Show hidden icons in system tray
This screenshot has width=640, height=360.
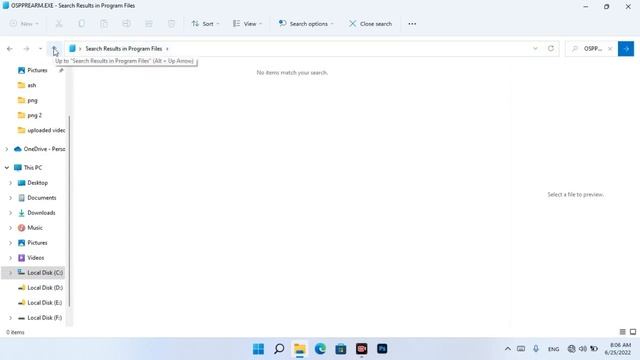508,349
